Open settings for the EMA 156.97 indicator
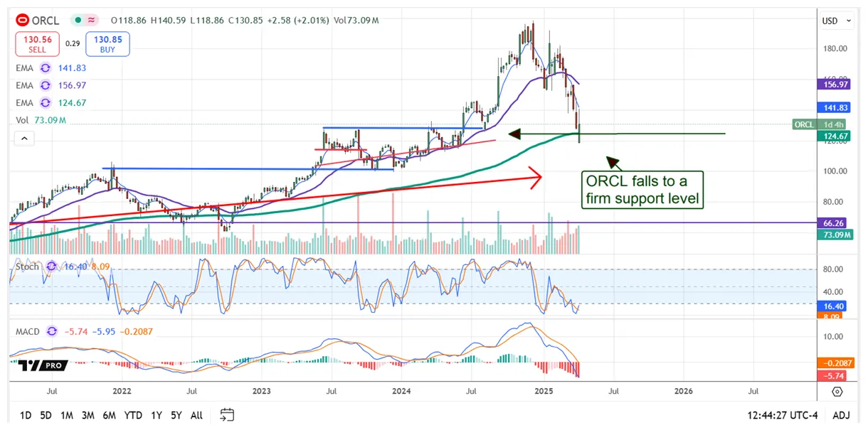 tap(44, 85)
